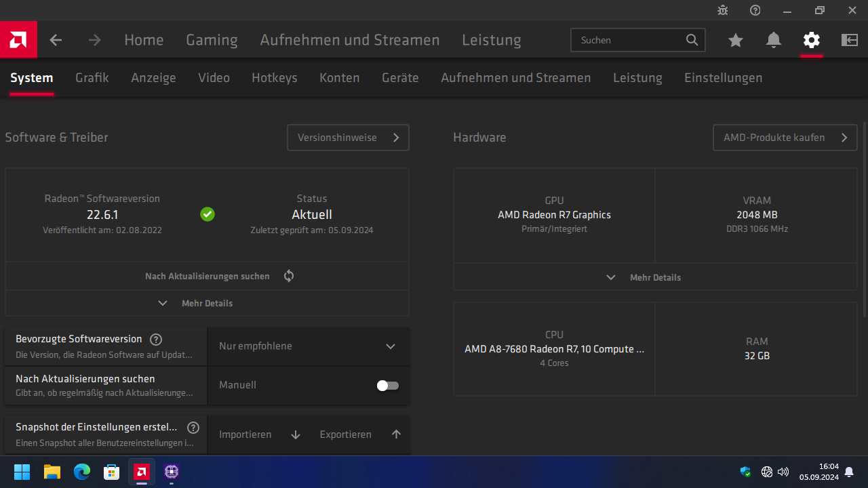Expand Mehr Details under hardware

point(655,277)
